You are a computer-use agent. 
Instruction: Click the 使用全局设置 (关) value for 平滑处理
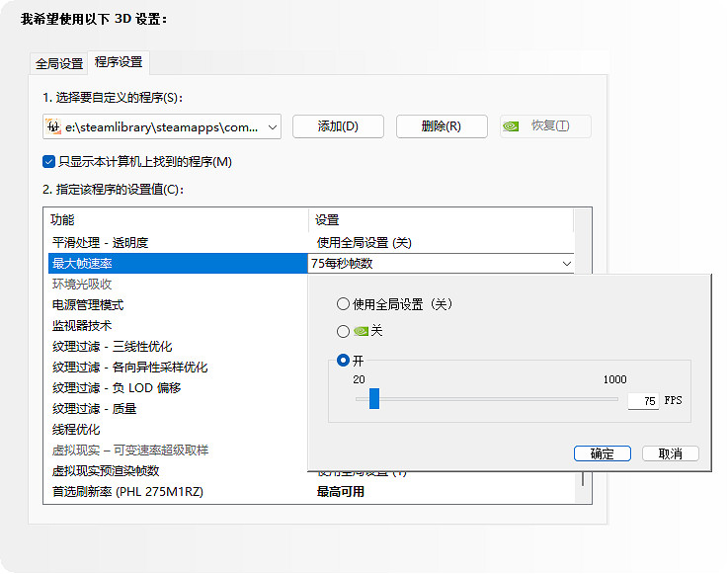click(364, 243)
